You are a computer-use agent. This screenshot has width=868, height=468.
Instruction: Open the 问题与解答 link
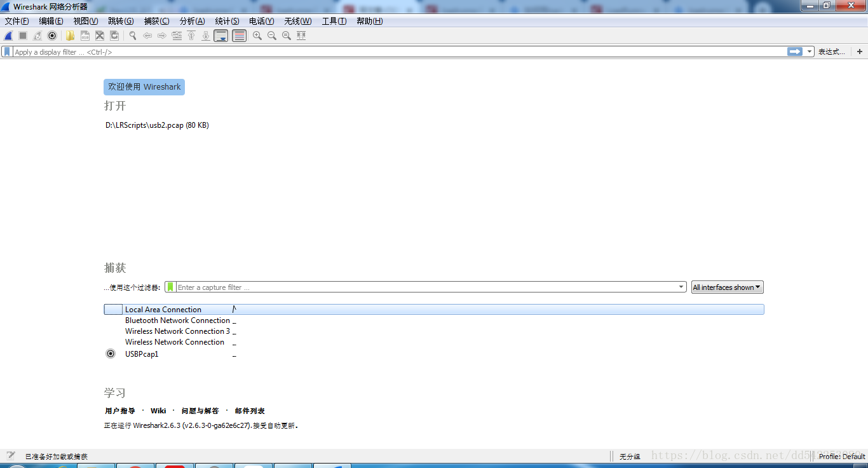coord(200,411)
